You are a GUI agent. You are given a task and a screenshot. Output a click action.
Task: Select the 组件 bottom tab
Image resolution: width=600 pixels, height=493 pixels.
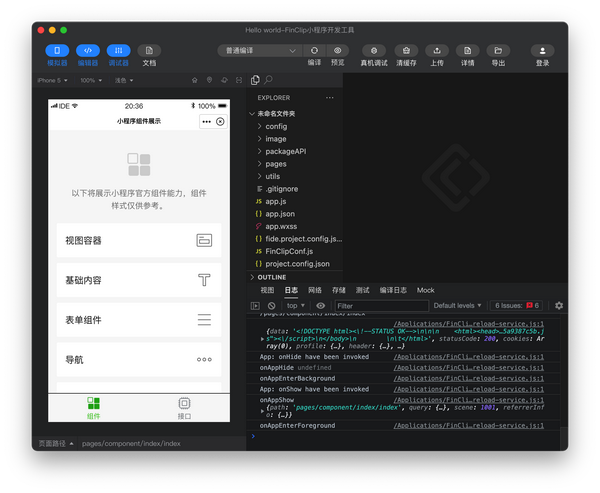click(x=93, y=408)
